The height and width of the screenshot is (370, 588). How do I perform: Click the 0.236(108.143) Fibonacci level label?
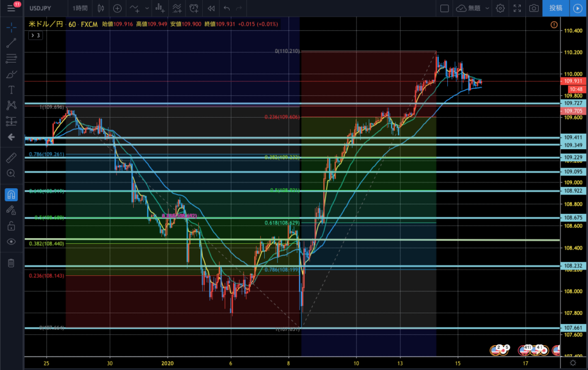(x=47, y=275)
